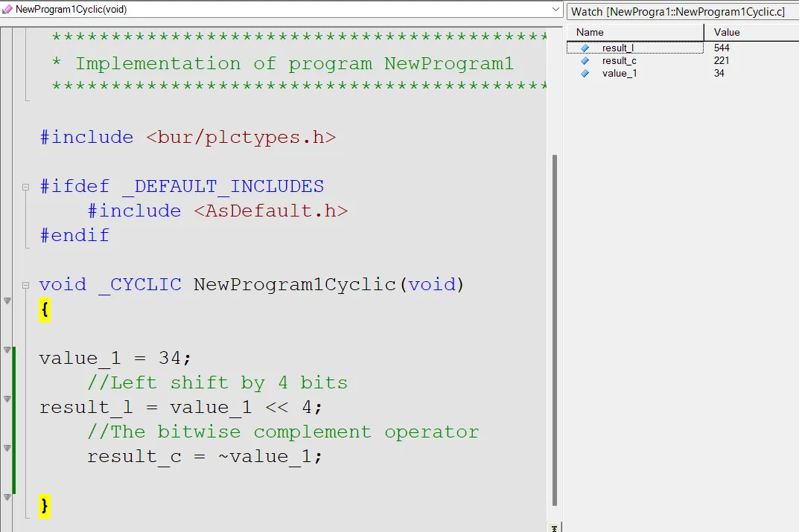Click the line marker beside the closing brace
799x532 pixels.
pyautogui.click(x=7, y=497)
